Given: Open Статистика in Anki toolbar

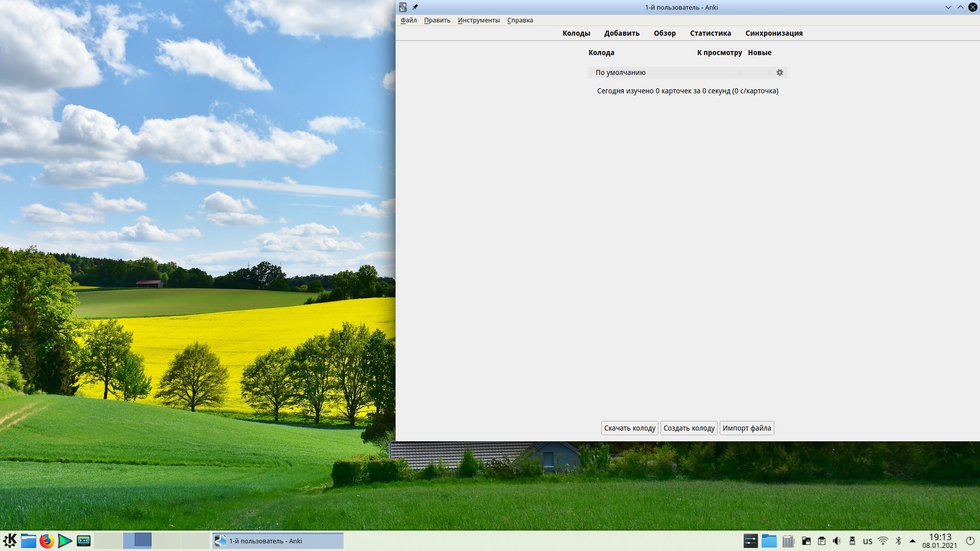Looking at the screenshot, I should point(710,33).
